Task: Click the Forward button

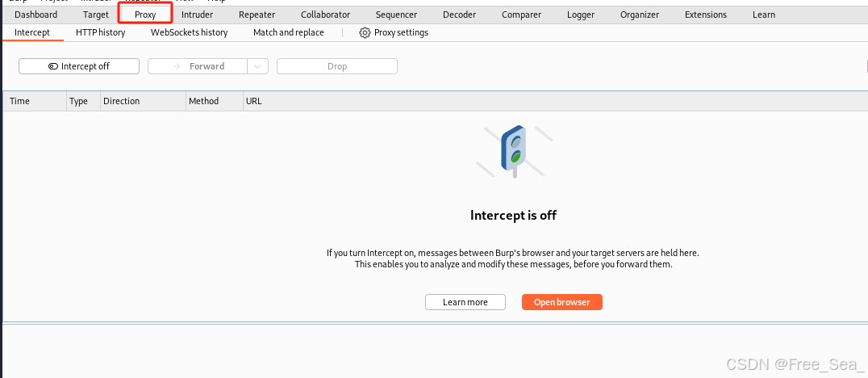Action: (198, 66)
